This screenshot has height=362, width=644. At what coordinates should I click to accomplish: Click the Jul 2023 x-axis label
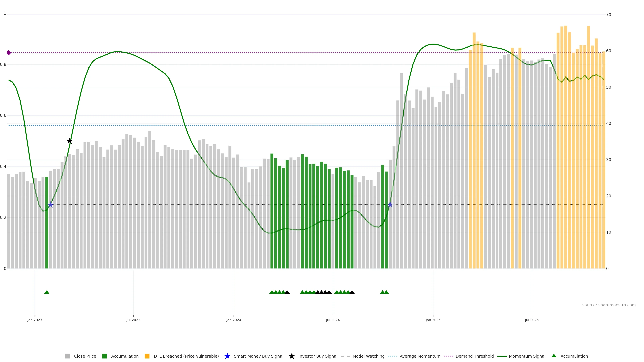pos(133,320)
